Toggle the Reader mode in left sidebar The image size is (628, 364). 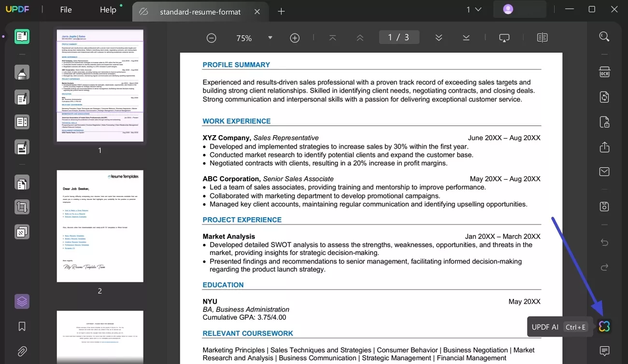(22, 37)
